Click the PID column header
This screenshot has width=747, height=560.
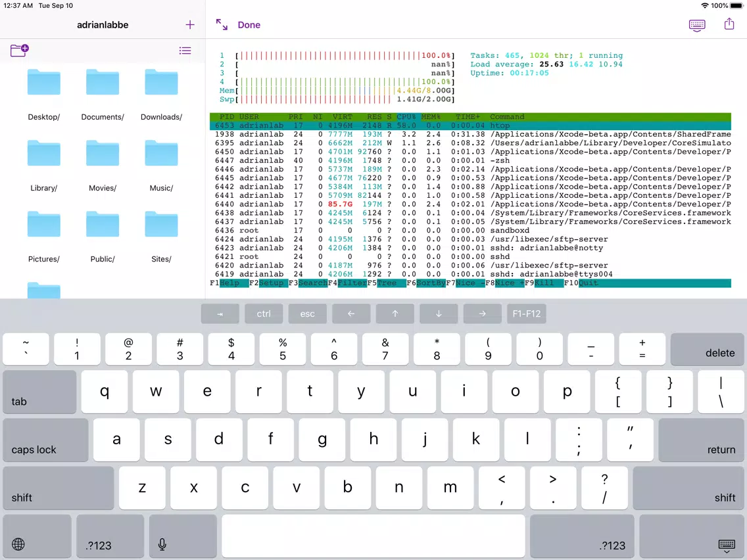[x=227, y=117]
